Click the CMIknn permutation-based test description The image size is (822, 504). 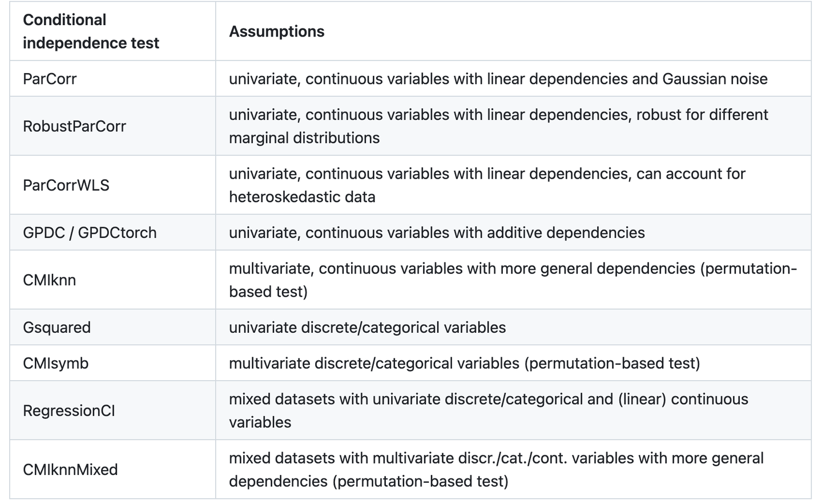tap(512, 280)
